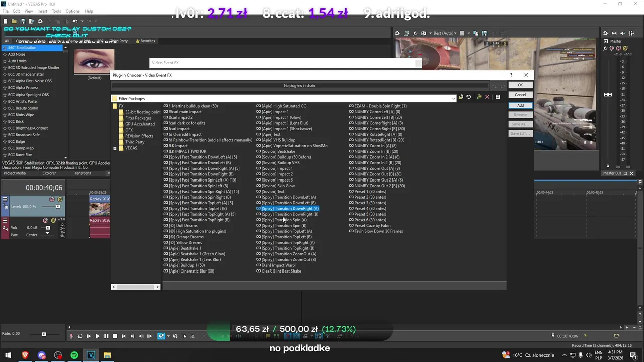This screenshot has height=362, width=644.
Task: Open project Properties gear icon in main toolbar
Action: [40, 21]
